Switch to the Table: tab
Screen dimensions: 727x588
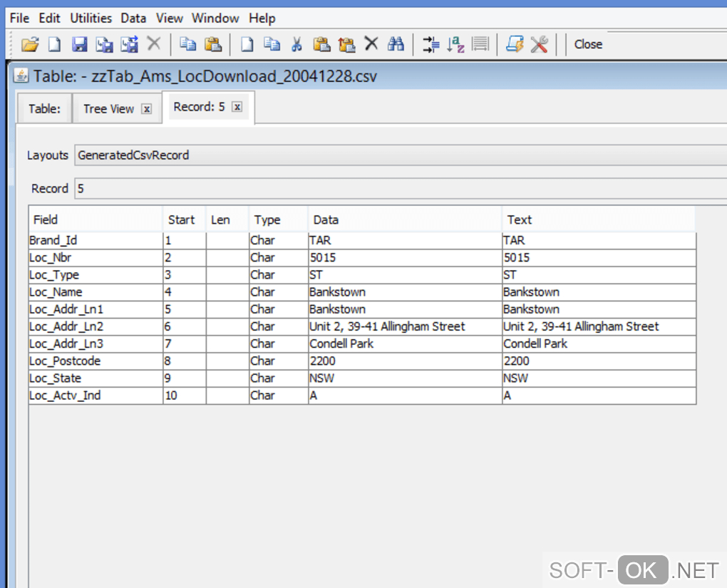[44, 108]
